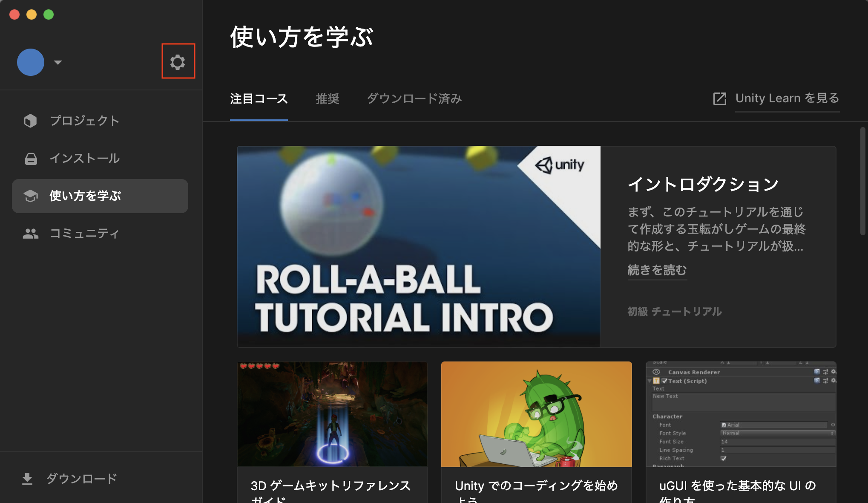Click the blue account avatar
This screenshot has width=868, height=503.
(x=31, y=62)
